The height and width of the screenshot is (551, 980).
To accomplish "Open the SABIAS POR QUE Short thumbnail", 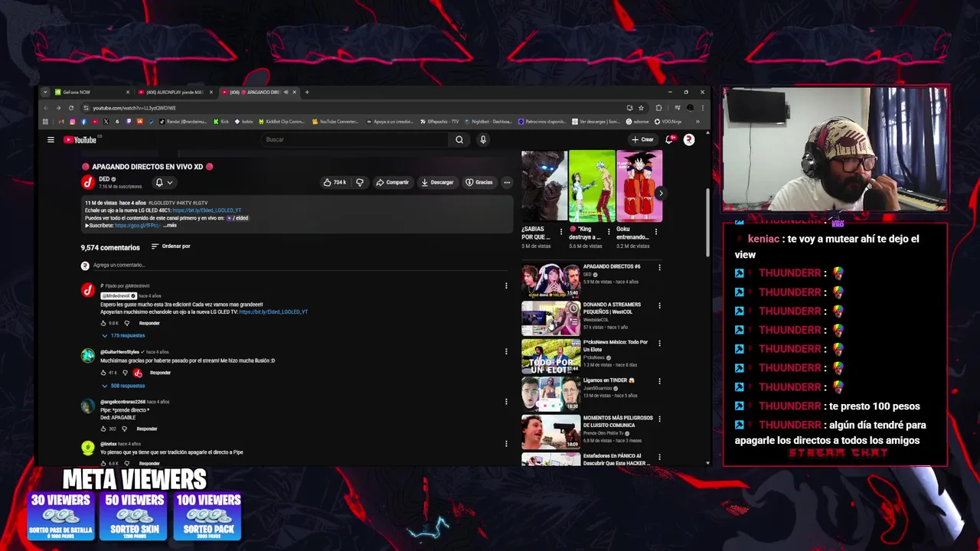I will pyautogui.click(x=544, y=186).
